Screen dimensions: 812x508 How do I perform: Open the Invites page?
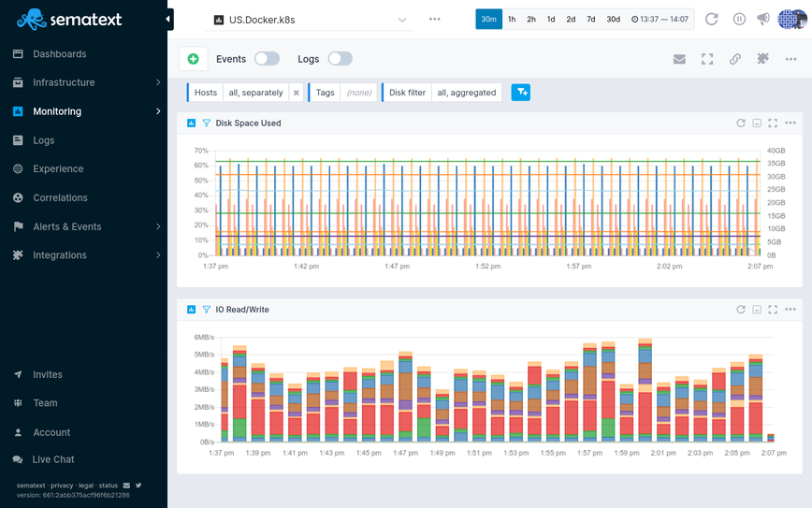click(x=48, y=374)
